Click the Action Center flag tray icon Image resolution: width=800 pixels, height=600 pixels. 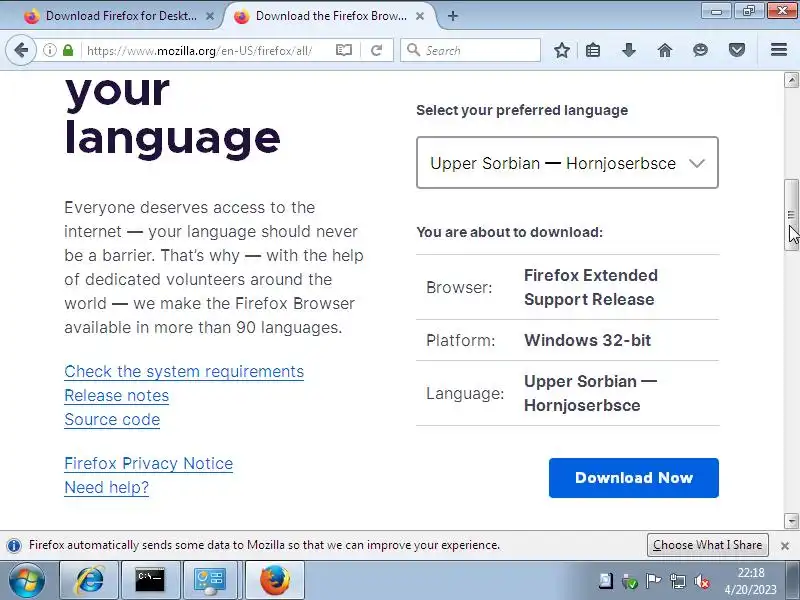654,581
